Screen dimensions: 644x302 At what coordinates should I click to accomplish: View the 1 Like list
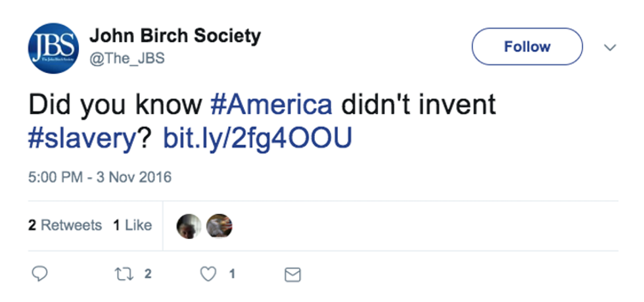[132, 225]
